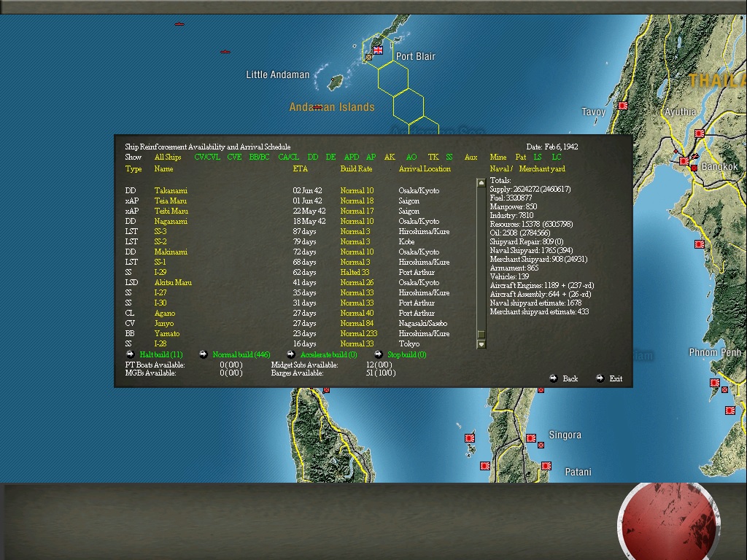Switch to the DD destroyer filter

pyautogui.click(x=312, y=157)
